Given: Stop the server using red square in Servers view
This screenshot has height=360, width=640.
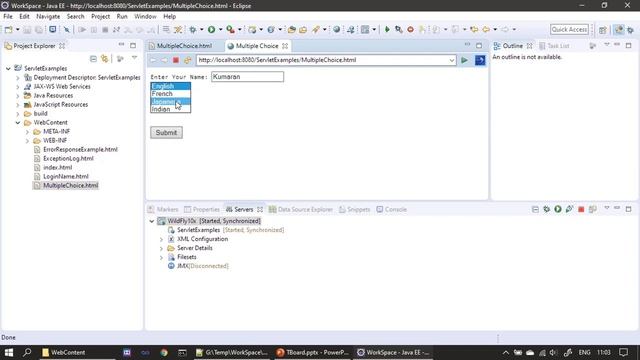Looking at the screenshot, I should coord(581,209).
